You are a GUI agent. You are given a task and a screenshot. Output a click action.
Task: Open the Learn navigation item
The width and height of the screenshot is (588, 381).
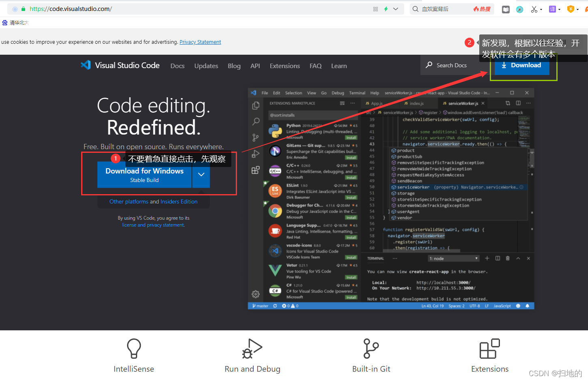click(339, 66)
